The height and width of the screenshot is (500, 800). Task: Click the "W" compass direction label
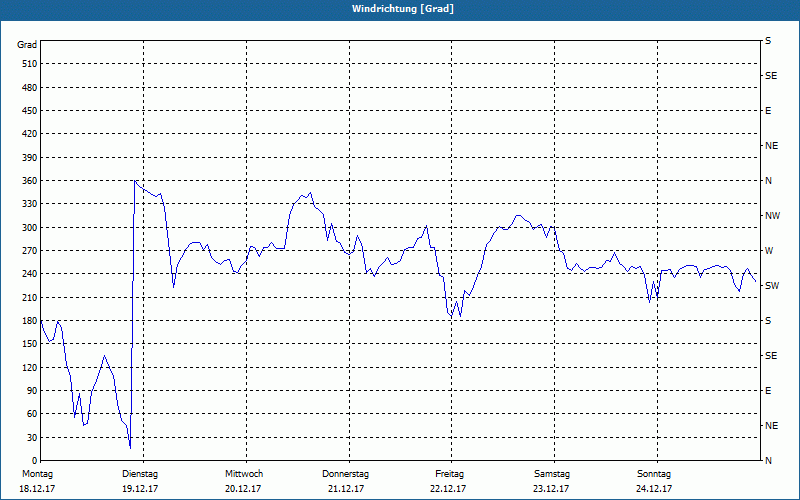[x=769, y=251]
